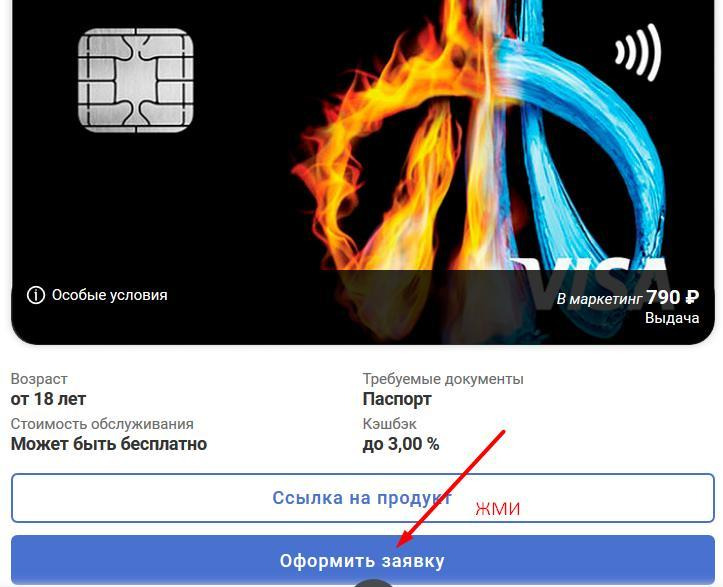Image resolution: width=723 pixels, height=587 pixels.
Task: Open the Особые условия text link
Action: [x=110, y=295]
